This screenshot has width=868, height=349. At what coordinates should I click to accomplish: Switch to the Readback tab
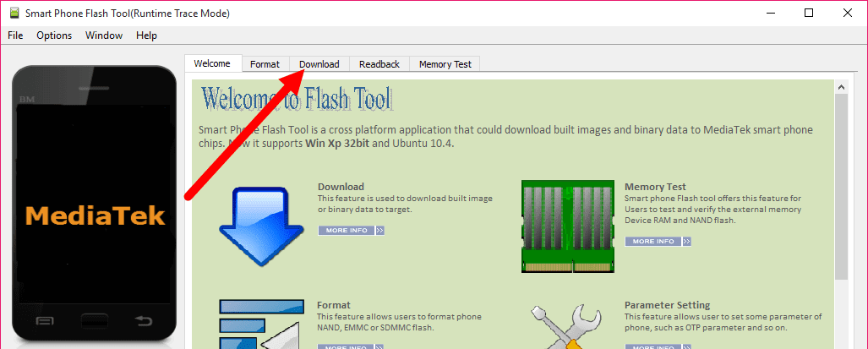click(379, 64)
